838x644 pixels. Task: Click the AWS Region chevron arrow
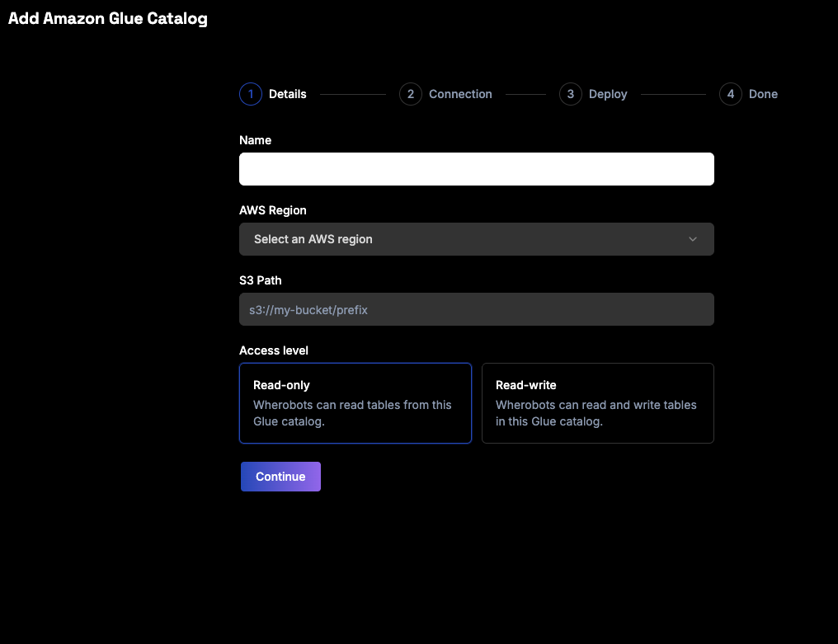point(693,239)
